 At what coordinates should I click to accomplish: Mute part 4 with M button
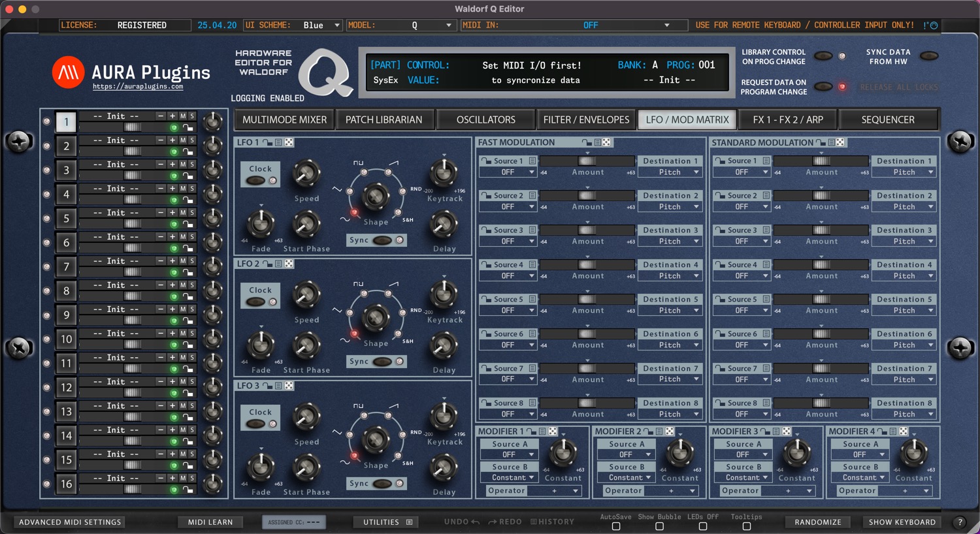point(183,188)
